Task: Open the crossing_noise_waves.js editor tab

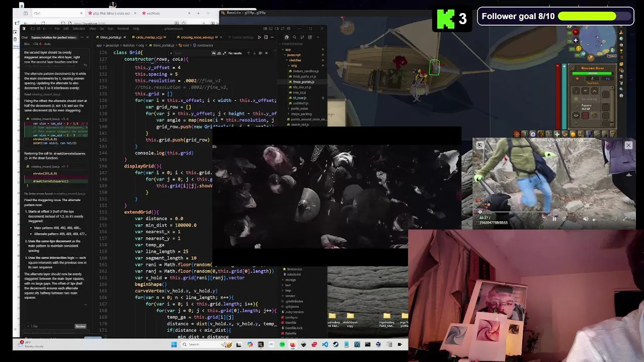Action: [199, 37]
